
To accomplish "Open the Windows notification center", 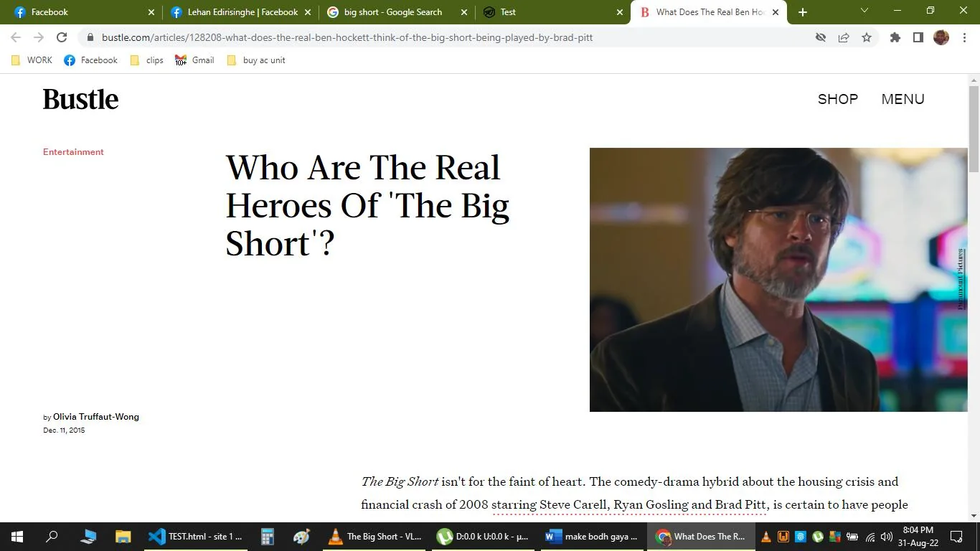I will [x=956, y=537].
